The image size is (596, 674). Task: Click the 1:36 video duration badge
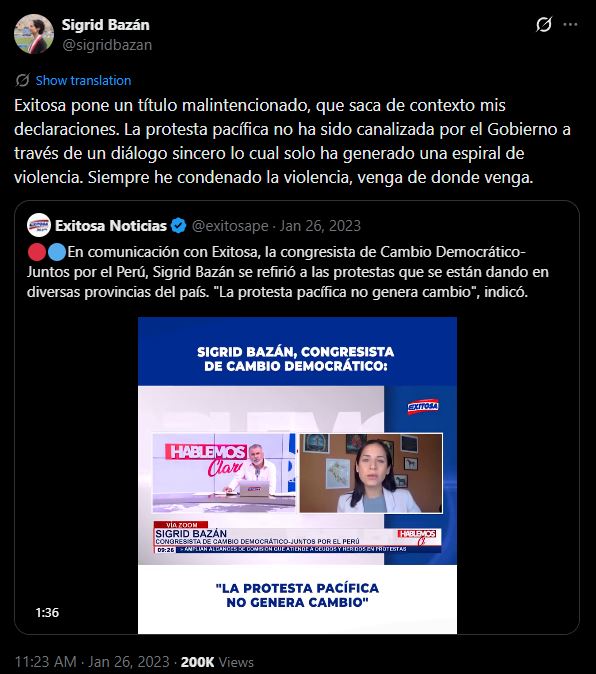click(47, 612)
